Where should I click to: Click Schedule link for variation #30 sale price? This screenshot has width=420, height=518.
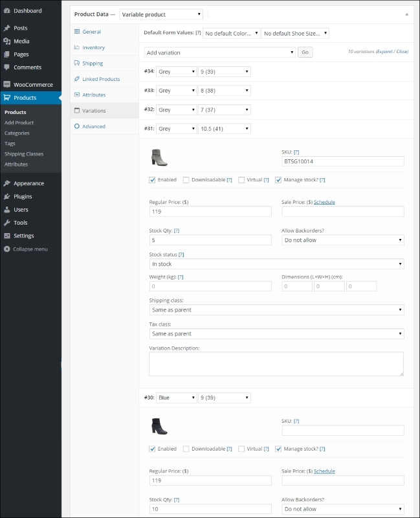click(x=324, y=471)
